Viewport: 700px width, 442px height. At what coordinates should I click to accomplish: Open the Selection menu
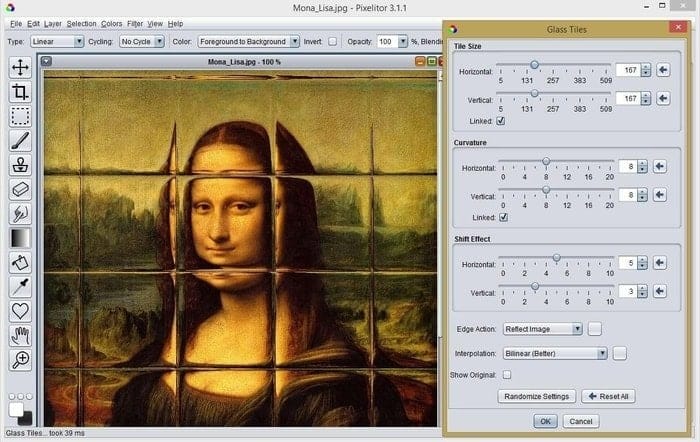point(81,24)
